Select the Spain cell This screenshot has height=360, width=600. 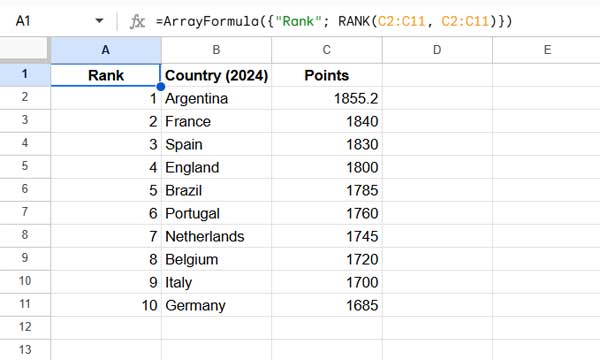216,144
